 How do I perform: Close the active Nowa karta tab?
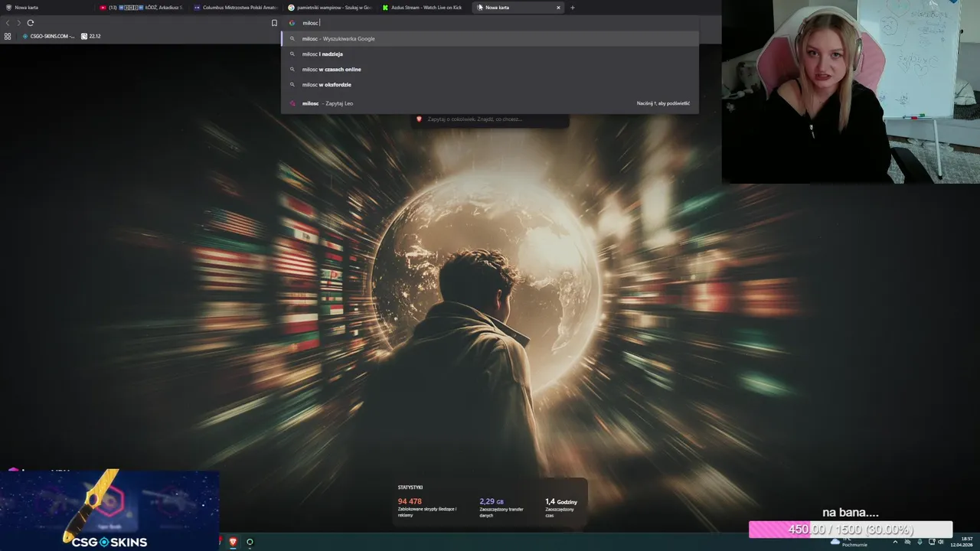click(558, 8)
